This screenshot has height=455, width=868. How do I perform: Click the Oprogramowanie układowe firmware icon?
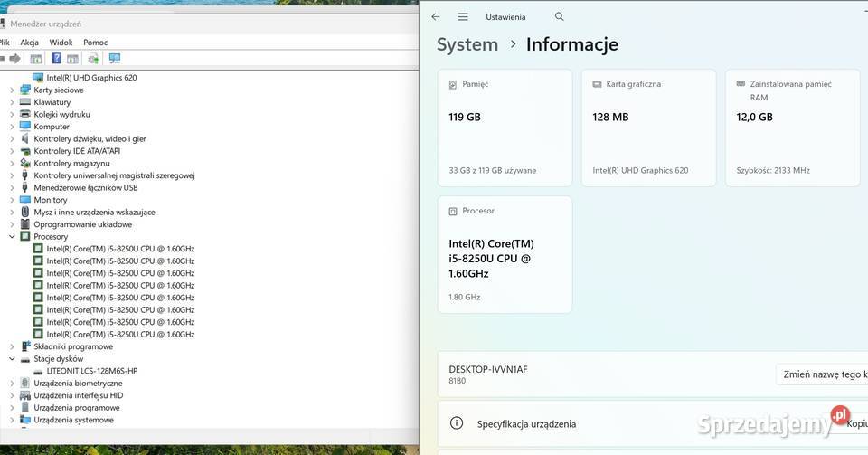click(25, 224)
